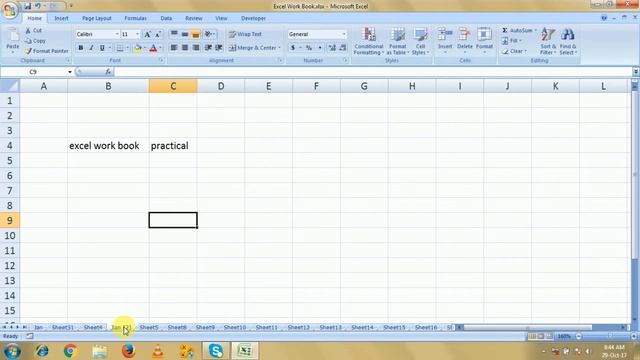Apply Accounting number format dollar icon
640x360 pixels.
coord(293,48)
